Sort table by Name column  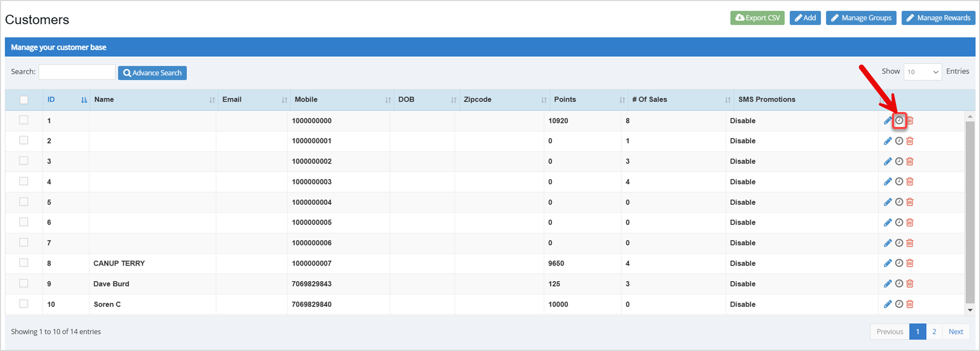[154, 100]
